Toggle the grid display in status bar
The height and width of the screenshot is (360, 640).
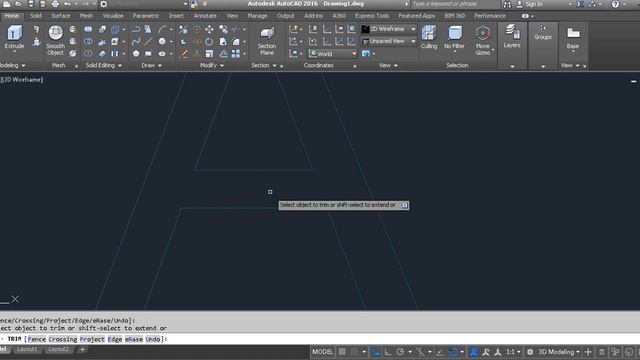[x=342, y=351]
